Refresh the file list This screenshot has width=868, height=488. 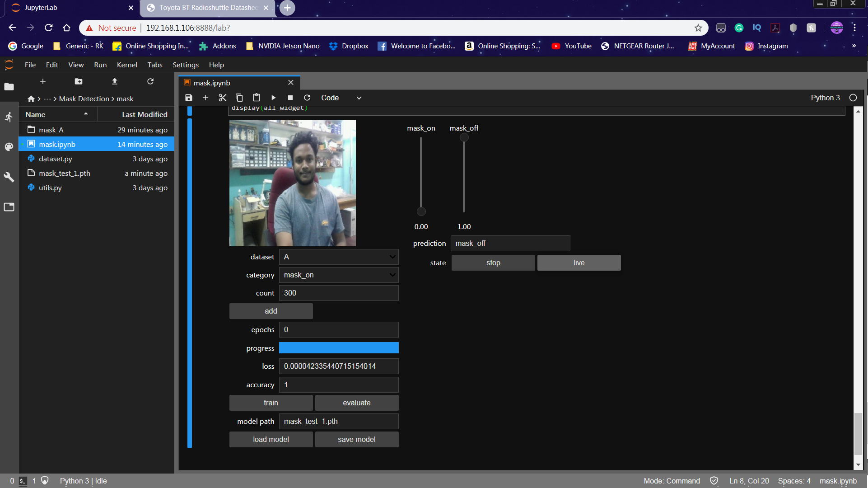coord(150,81)
